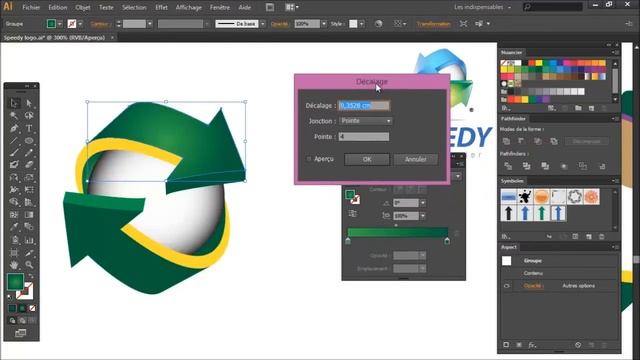
Task: Open the Jonction dropdown set to Pointe
Action: (x=366, y=121)
